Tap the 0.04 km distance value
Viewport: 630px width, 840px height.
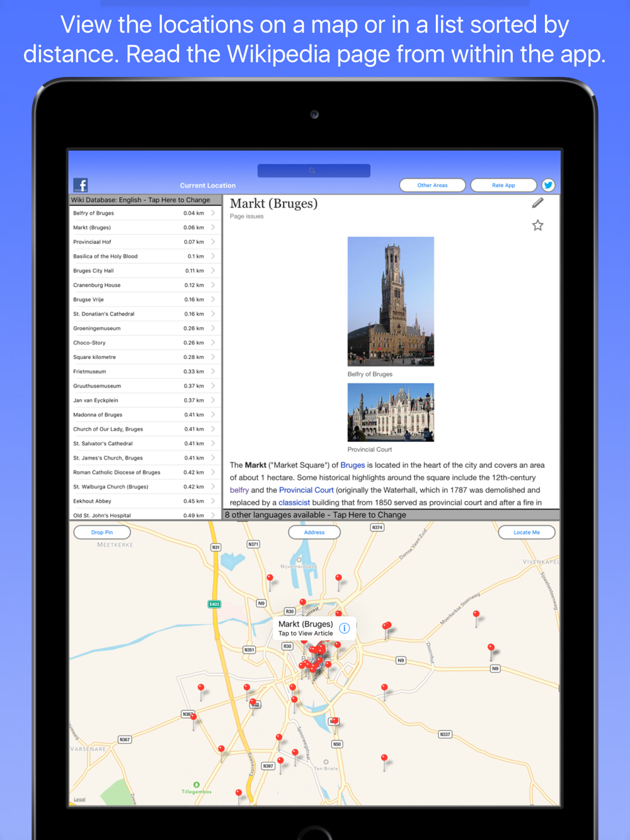coord(193,213)
